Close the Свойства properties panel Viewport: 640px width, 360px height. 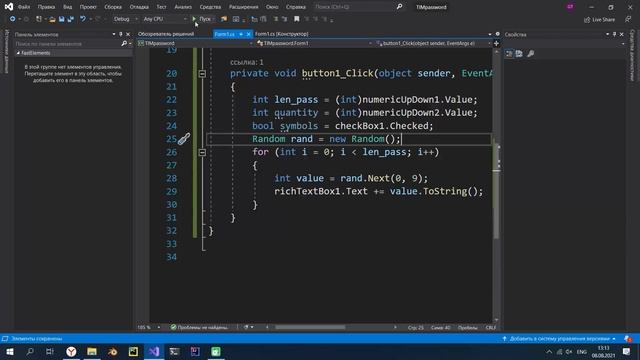(x=622, y=34)
